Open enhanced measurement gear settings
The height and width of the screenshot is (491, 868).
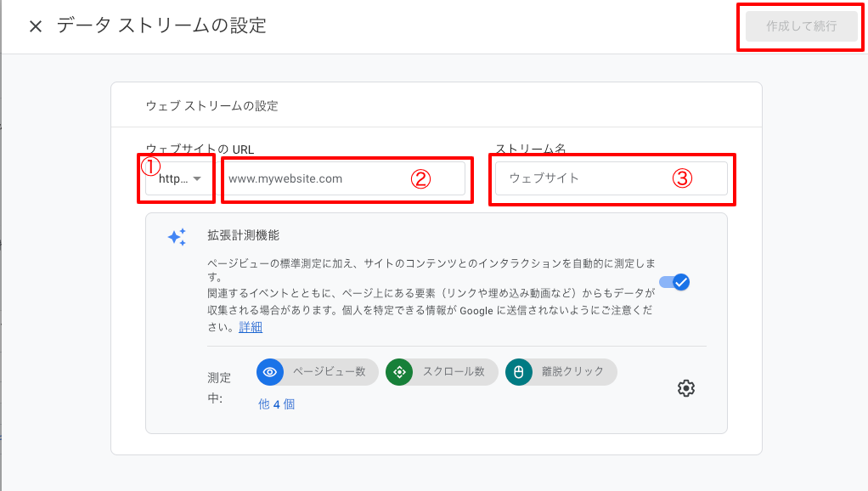[686, 388]
